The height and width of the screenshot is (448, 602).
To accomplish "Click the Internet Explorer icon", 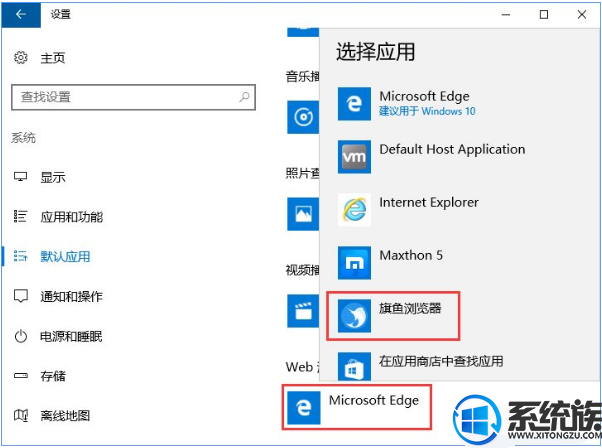I will (x=354, y=210).
